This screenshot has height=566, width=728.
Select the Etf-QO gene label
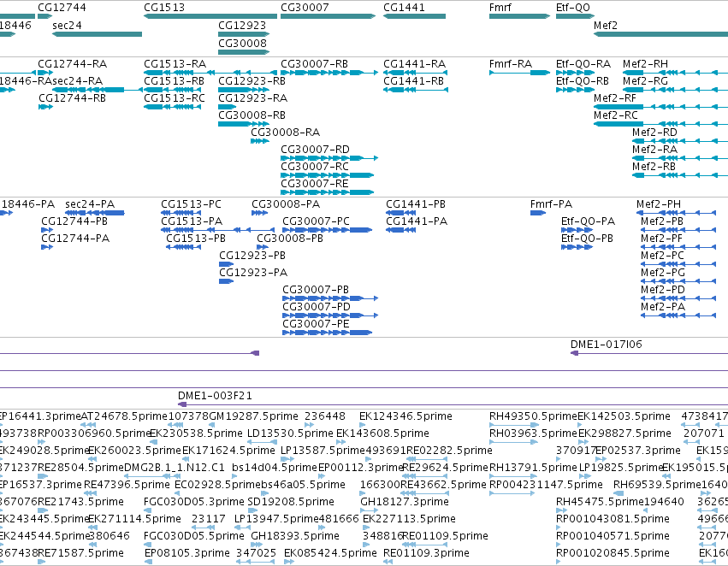tap(573, 8)
